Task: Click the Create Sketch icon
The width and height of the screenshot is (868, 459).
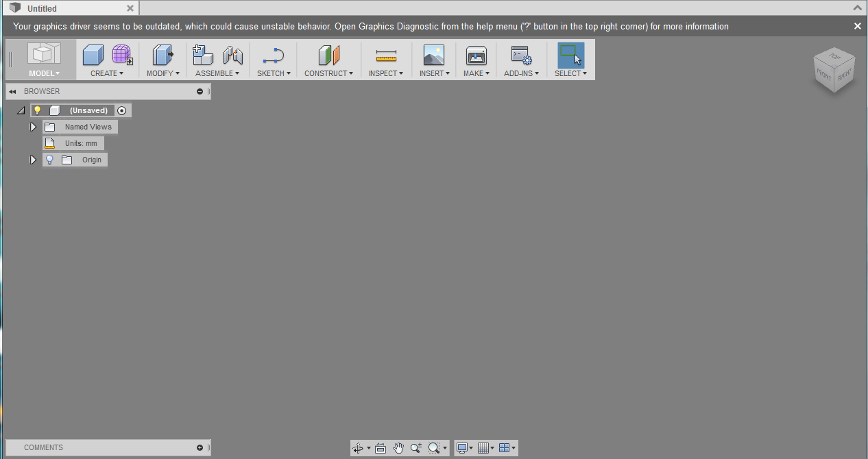Action: tap(274, 55)
